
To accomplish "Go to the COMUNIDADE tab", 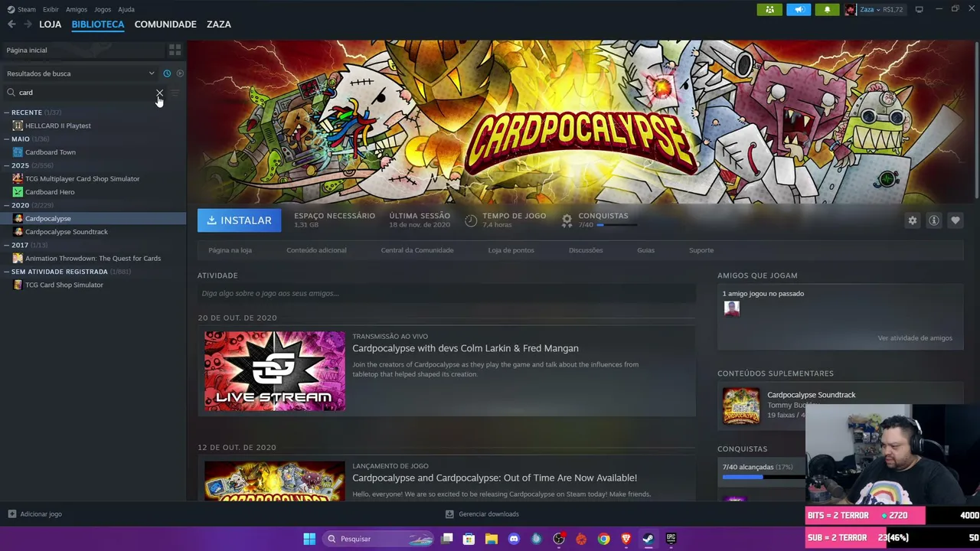I will pyautogui.click(x=165, y=24).
